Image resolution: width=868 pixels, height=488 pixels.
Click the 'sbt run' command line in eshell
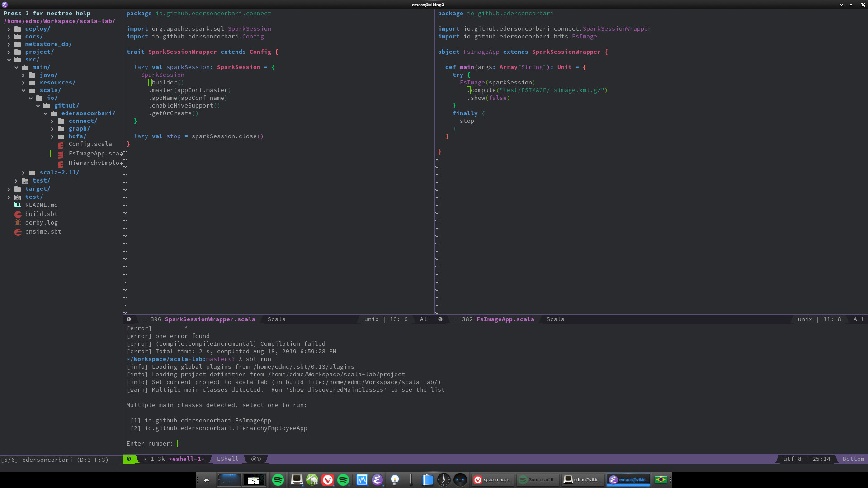[259, 359]
